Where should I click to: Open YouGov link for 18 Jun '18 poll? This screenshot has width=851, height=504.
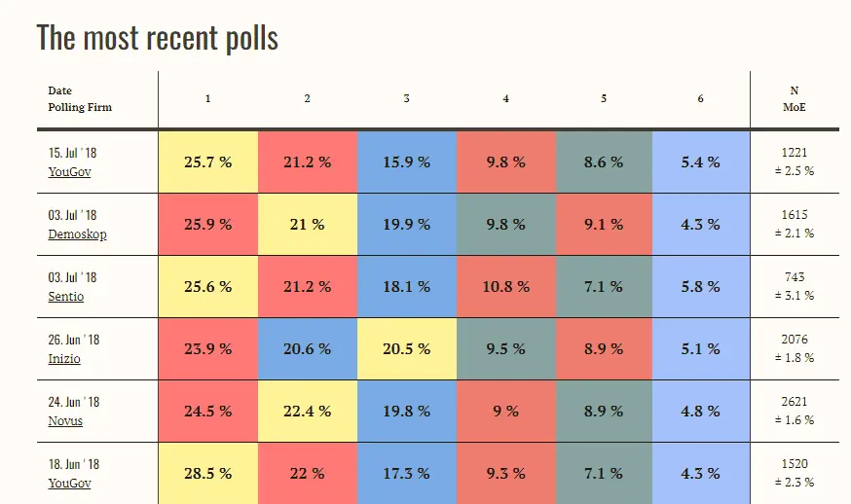[x=69, y=484]
